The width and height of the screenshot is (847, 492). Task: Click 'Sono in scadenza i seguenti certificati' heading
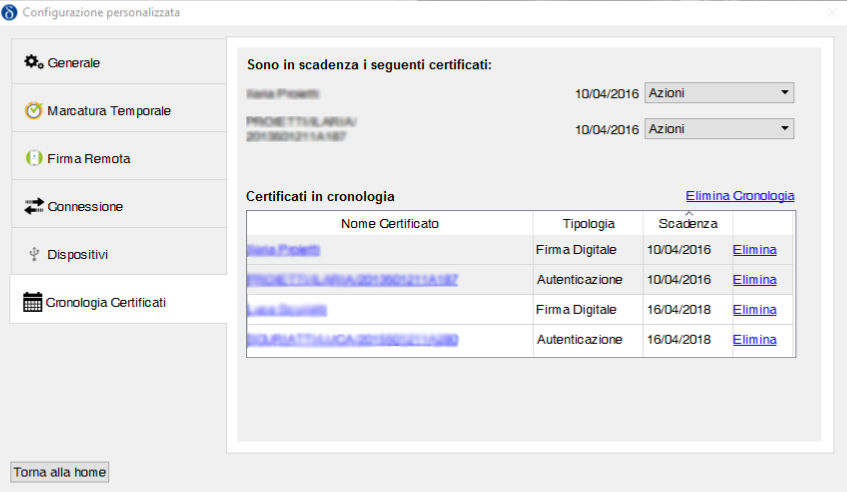(369, 65)
